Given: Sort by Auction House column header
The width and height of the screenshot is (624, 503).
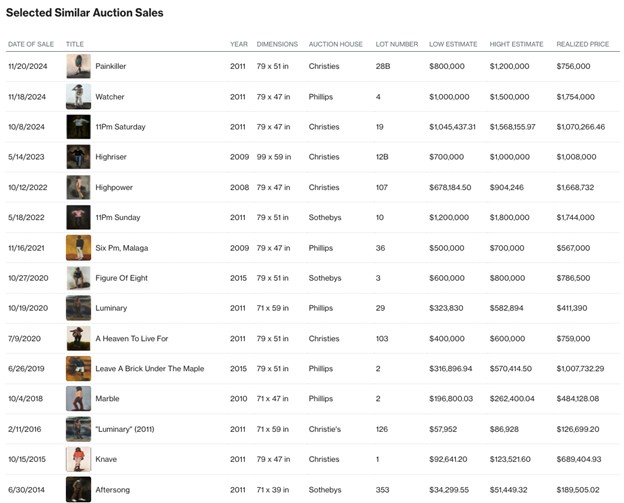Looking at the screenshot, I should pos(334,44).
